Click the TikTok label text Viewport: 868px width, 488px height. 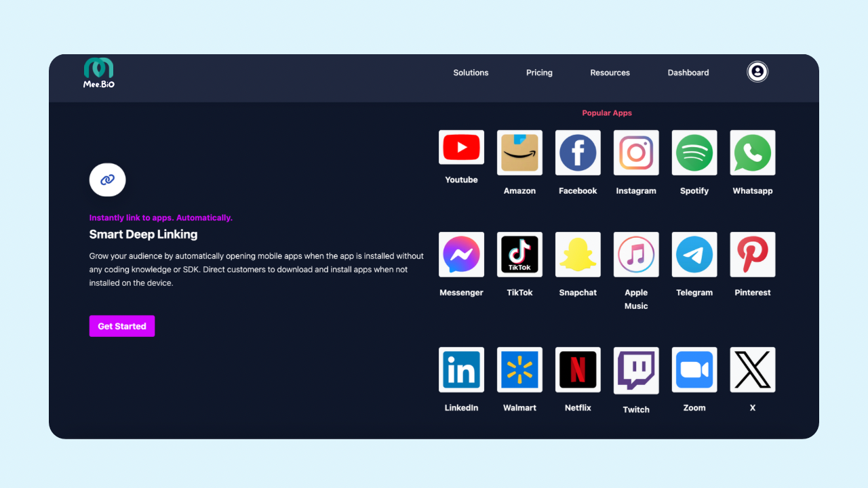click(x=519, y=293)
